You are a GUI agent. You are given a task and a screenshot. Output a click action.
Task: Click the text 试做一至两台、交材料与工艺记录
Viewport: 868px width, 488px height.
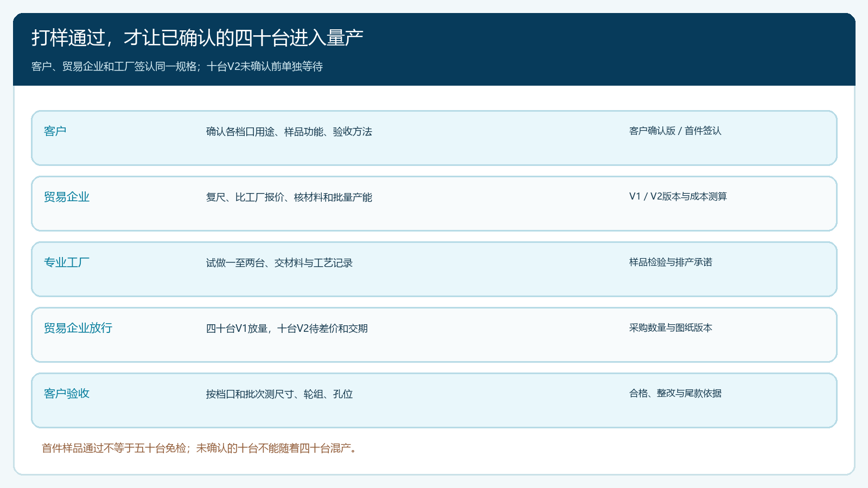[279, 263]
